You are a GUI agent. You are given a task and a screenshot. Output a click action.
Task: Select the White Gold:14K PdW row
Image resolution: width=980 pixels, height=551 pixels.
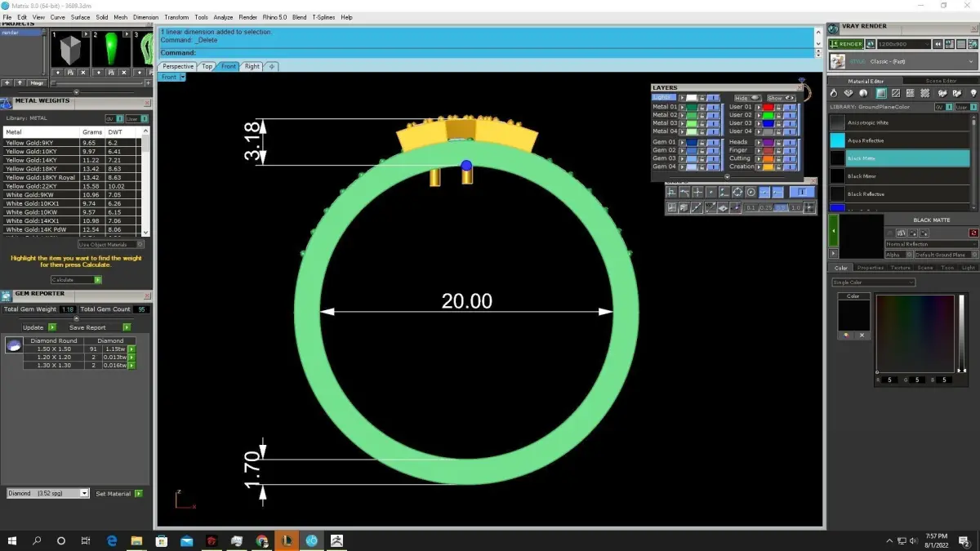click(72, 229)
